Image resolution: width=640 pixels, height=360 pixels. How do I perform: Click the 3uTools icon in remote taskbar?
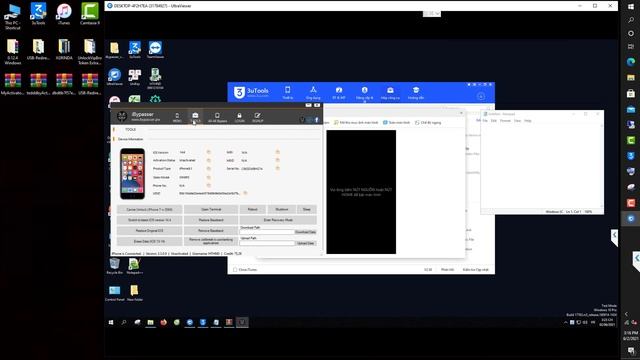coord(203,322)
